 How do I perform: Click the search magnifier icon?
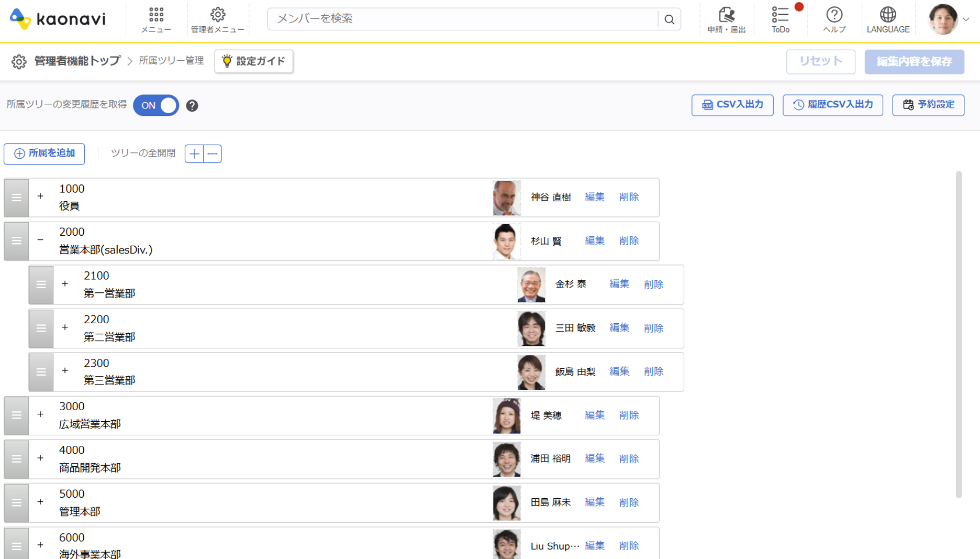coord(669,19)
